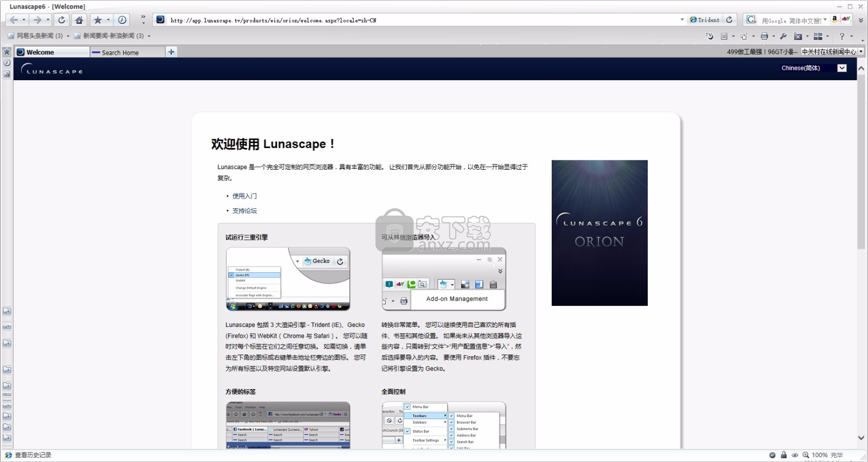Switch to the Search Home tab
This screenshot has height=462, width=868.
[x=127, y=52]
